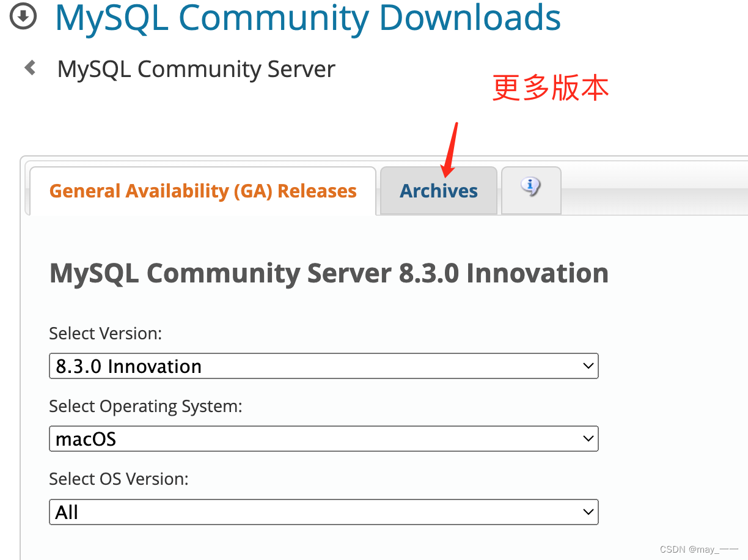Open the Select Operating System dropdown
Viewport: 748px width, 560px height.
pyautogui.click(x=323, y=439)
